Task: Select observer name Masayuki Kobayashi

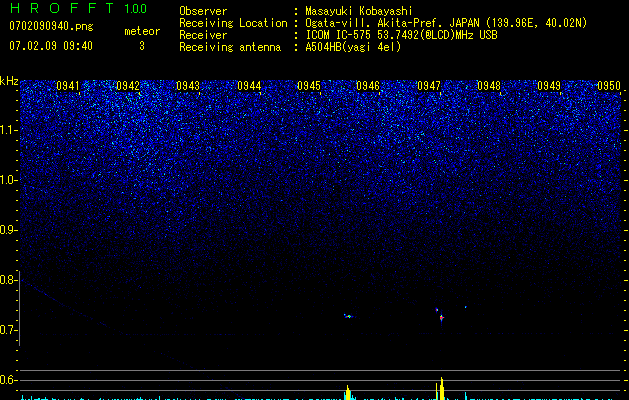Action: 359,11
